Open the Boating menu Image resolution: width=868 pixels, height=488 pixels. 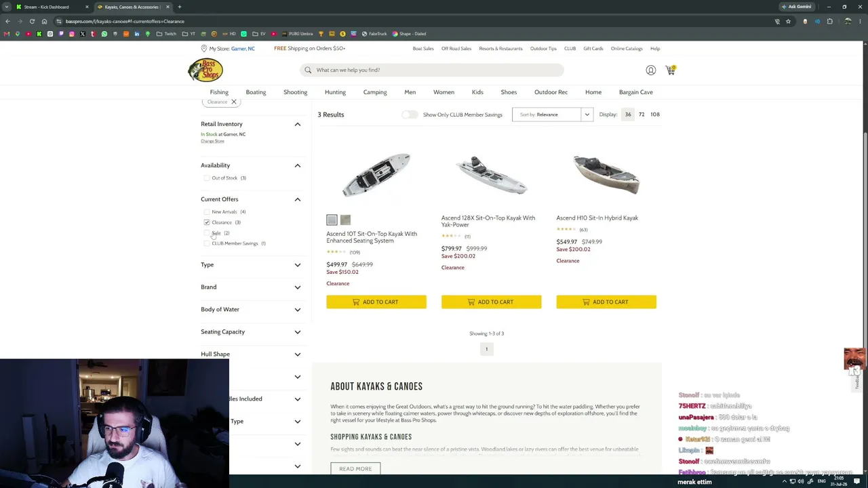point(256,92)
